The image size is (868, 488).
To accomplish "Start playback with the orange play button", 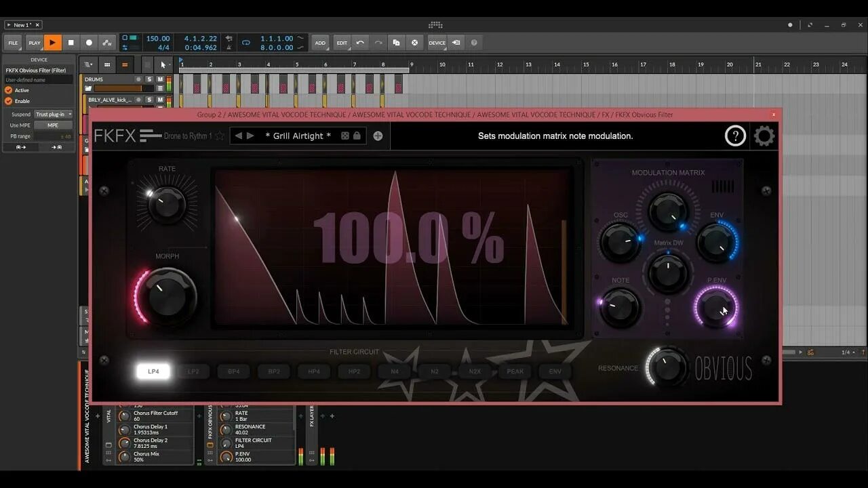I will coord(53,43).
